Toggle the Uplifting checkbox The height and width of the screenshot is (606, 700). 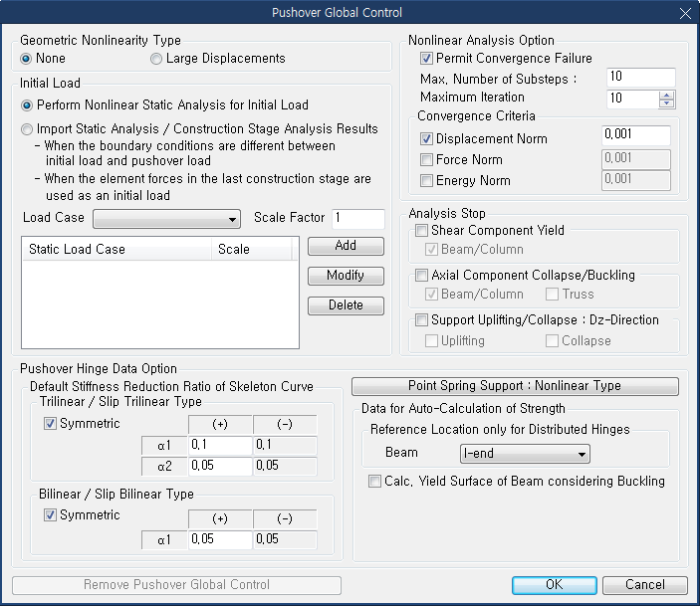pyautogui.click(x=431, y=341)
